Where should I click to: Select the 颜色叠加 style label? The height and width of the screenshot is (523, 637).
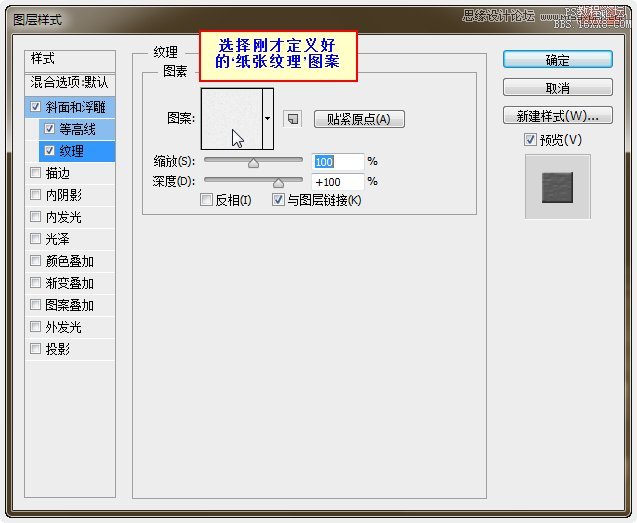click(x=69, y=261)
